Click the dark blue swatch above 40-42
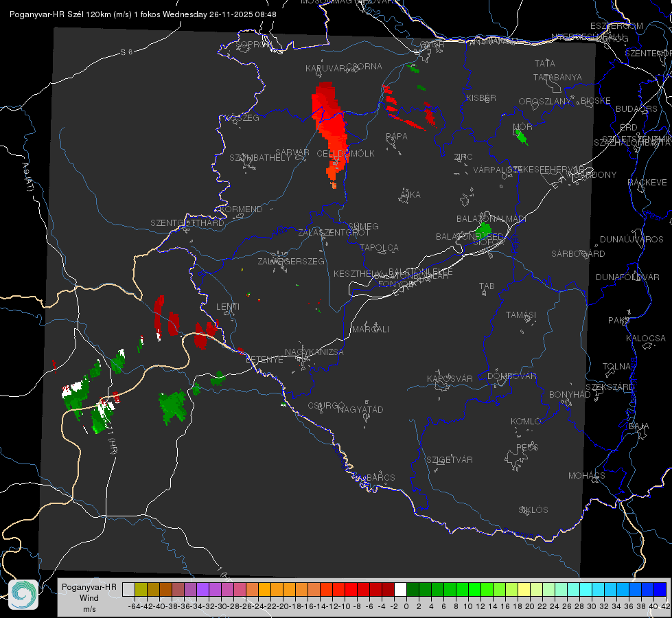This screenshot has height=618, width=672. click(x=660, y=590)
